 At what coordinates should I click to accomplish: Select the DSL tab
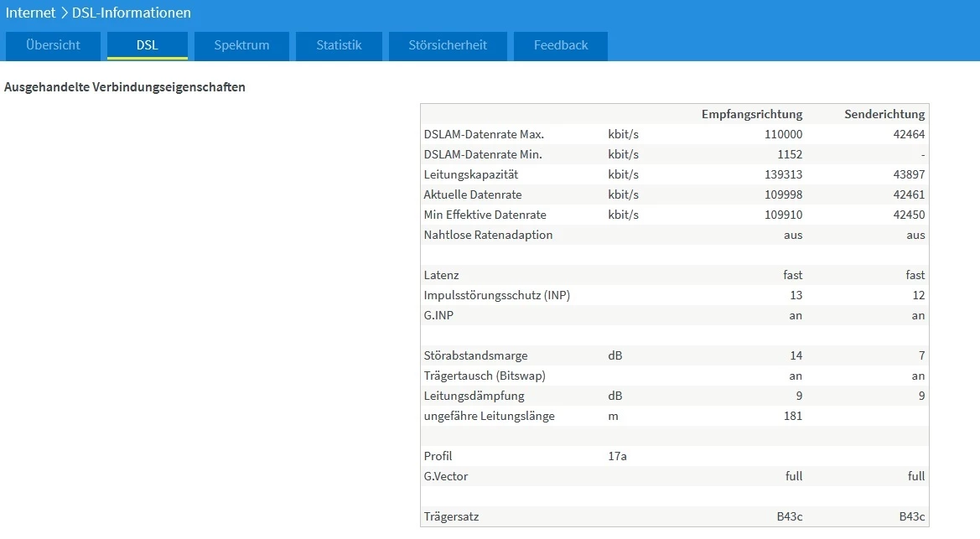(148, 45)
